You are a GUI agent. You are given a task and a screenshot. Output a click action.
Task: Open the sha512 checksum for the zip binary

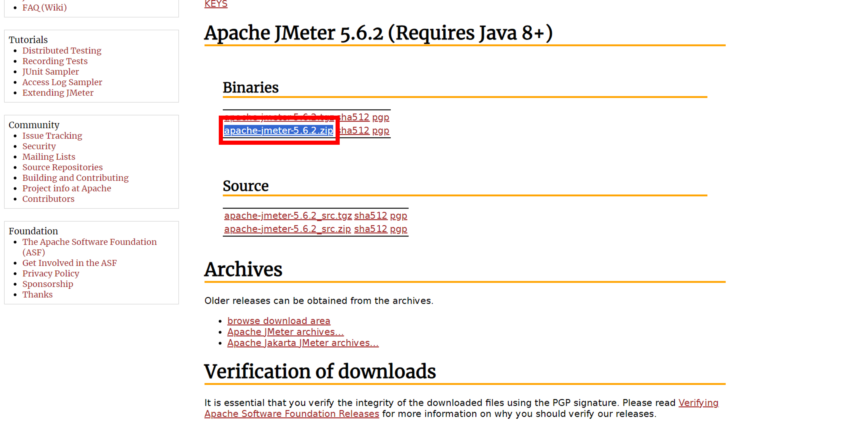354,131
